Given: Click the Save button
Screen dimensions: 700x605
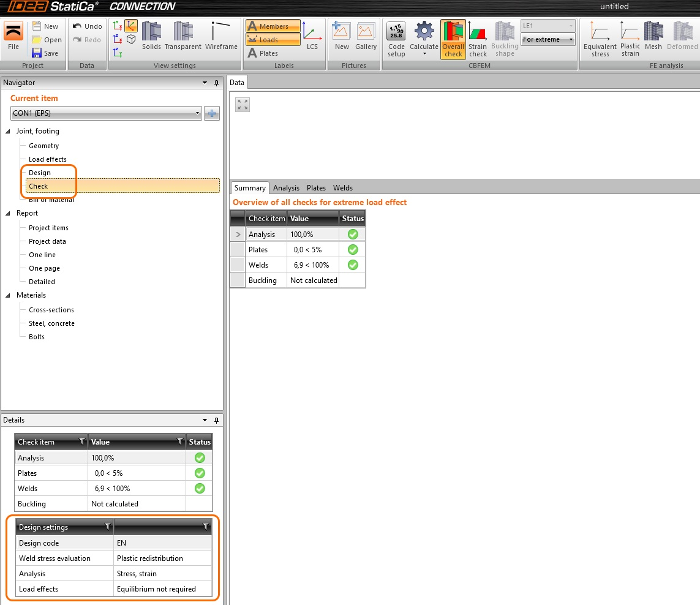Looking at the screenshot, I should 45,53.
